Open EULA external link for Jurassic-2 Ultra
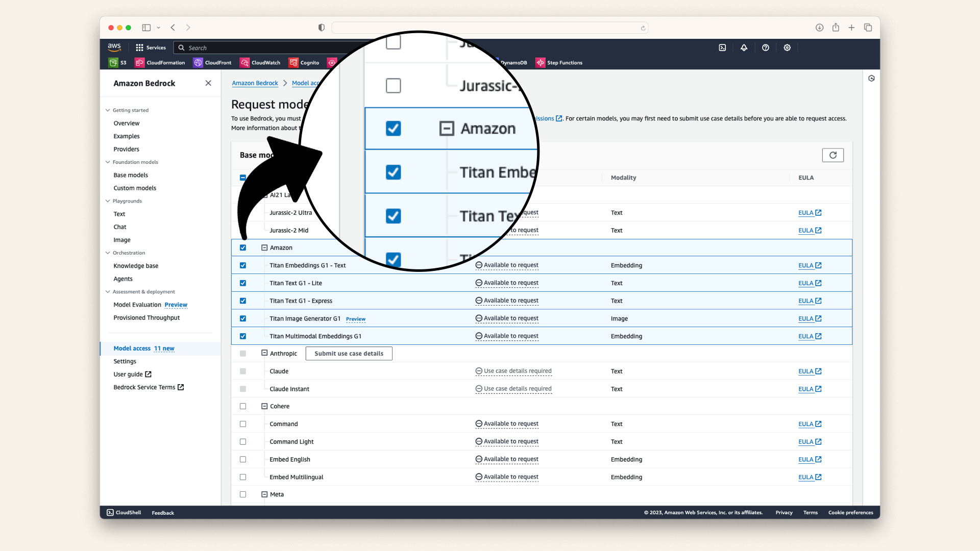980x551 pixels. 810,213
